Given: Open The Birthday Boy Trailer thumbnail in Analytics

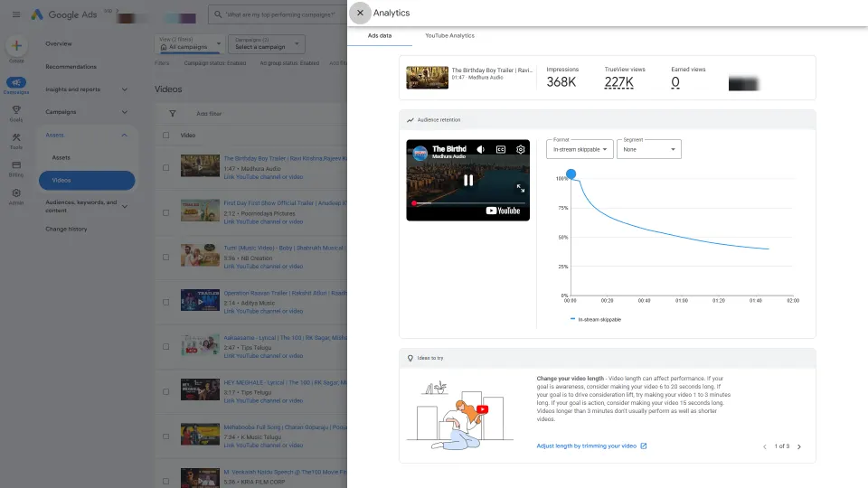Looking at the screenshot, I should click(427, 78).
